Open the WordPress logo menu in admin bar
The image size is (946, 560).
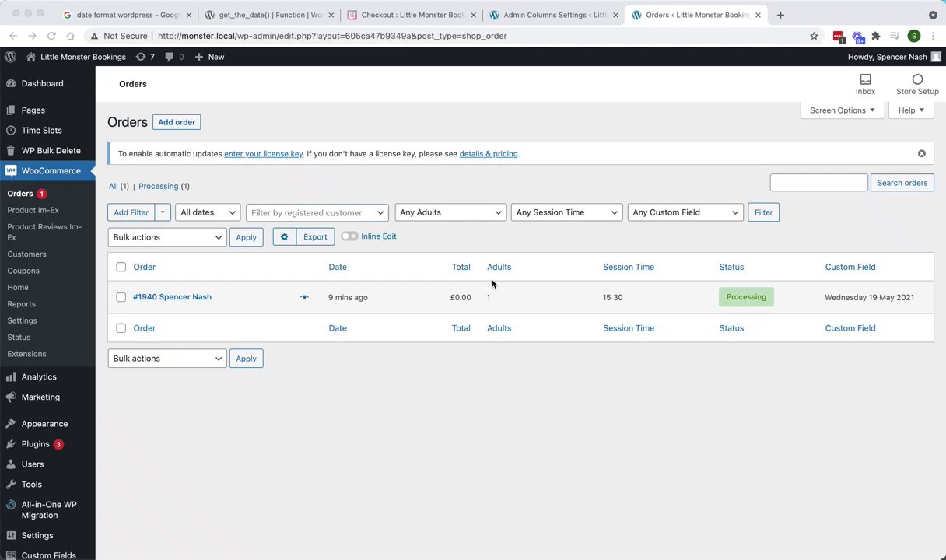pyautogui.click(x=10, y=57)
